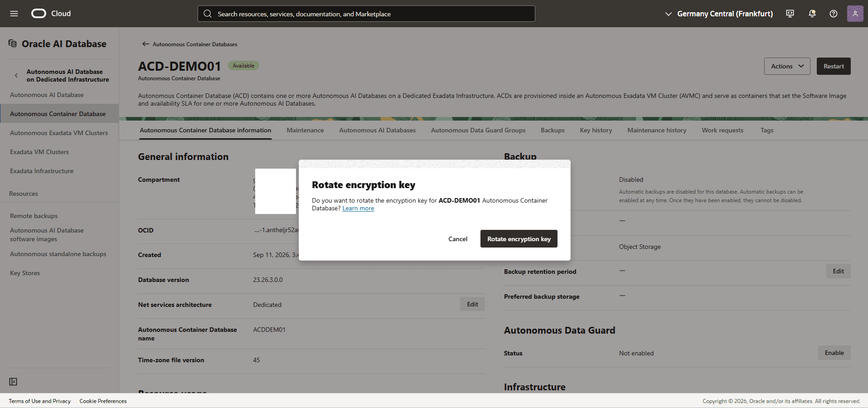Click the Not enabled status value
This screenshot has width=868, height=408.
[x=636, y=353]
